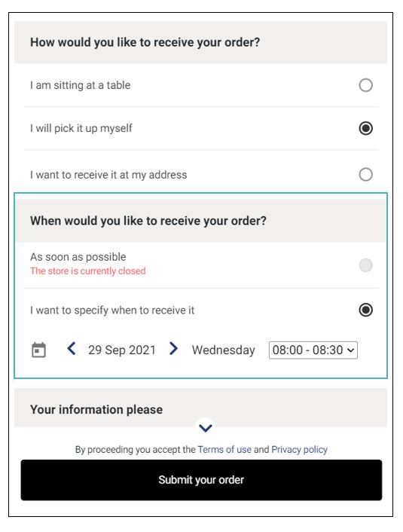Click the 29 Sep 2021 date text
403x532 pixels.
coord(122,350)
